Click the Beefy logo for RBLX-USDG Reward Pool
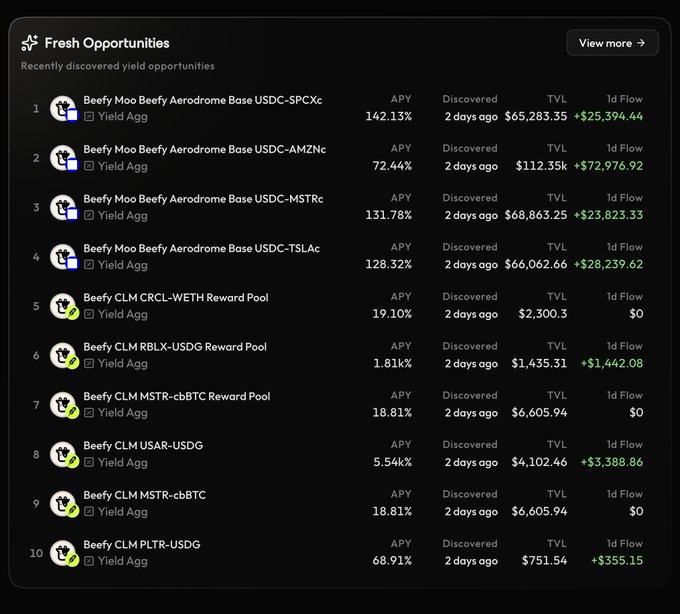 point(63,356)
